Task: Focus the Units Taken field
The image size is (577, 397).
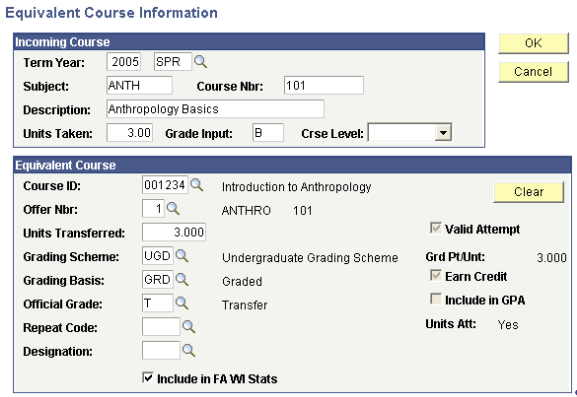Action: 130,132
